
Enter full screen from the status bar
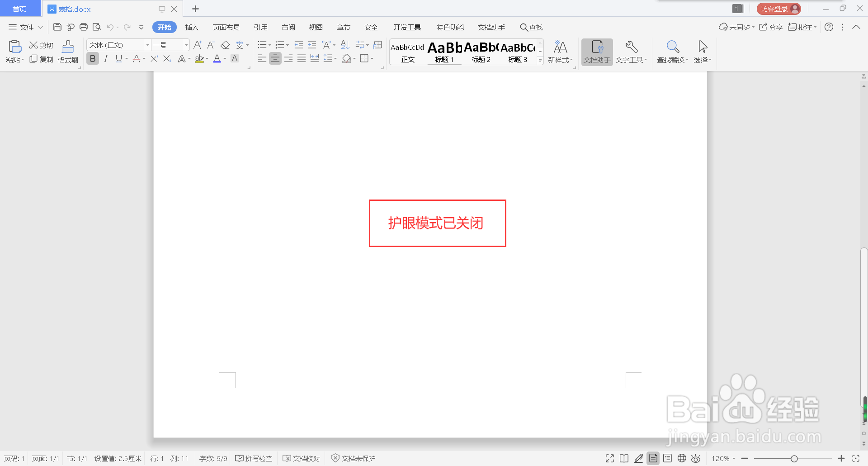pyautogui.click(x=609, y=458)
